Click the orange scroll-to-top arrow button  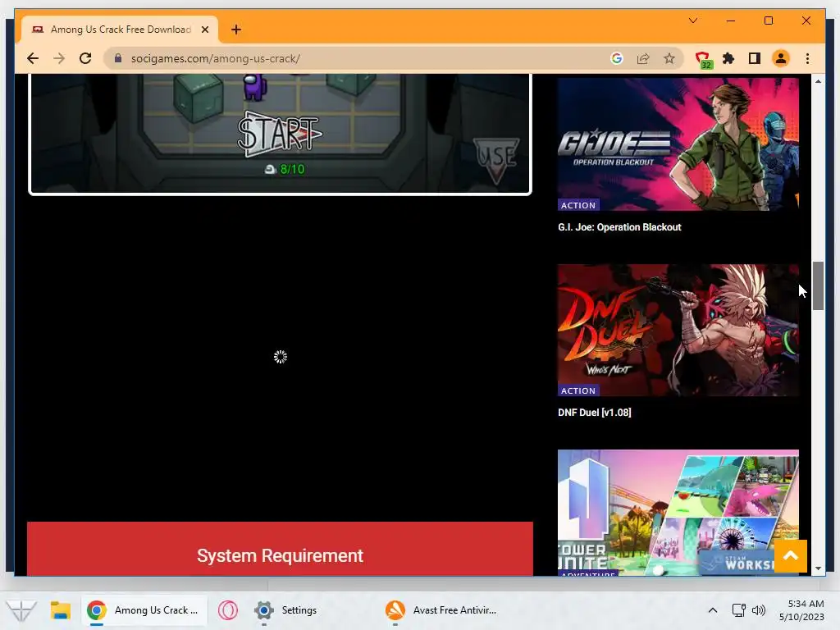(x=790, y=556)
